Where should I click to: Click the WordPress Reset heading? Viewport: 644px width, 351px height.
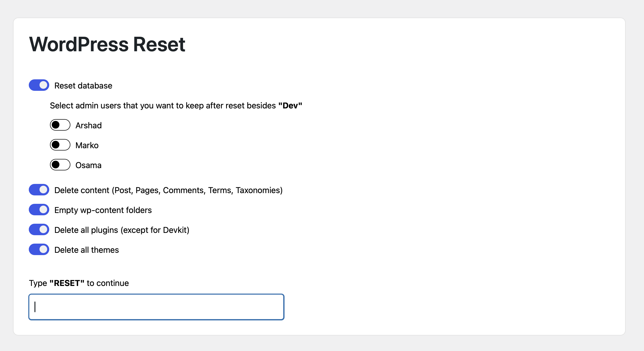(107, 44)
